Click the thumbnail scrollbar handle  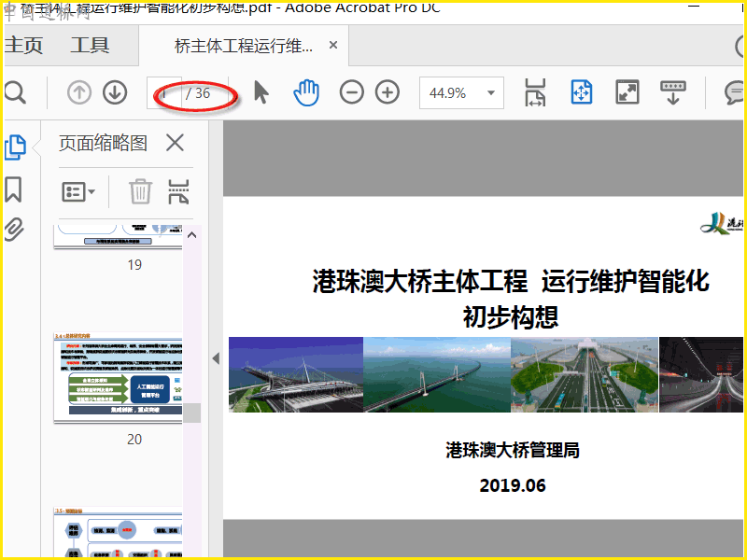pyautogui.click(x=192, y=413)
